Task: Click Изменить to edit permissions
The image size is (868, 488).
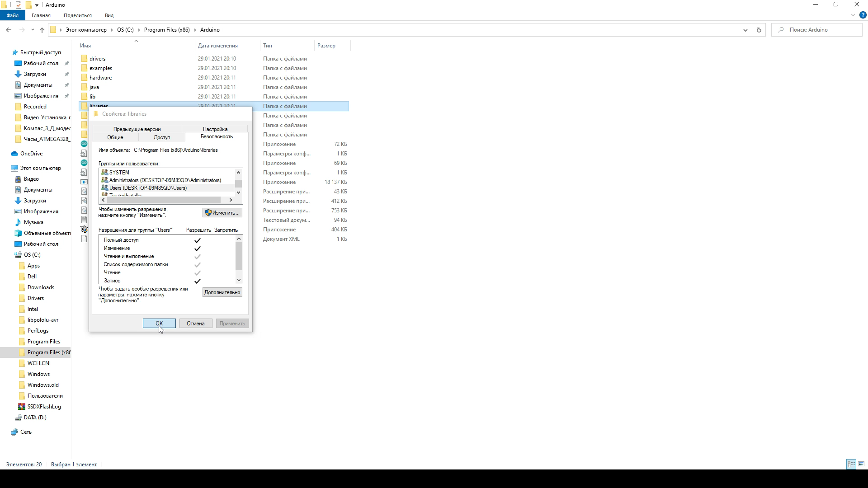Action: [x=222, y=212]
